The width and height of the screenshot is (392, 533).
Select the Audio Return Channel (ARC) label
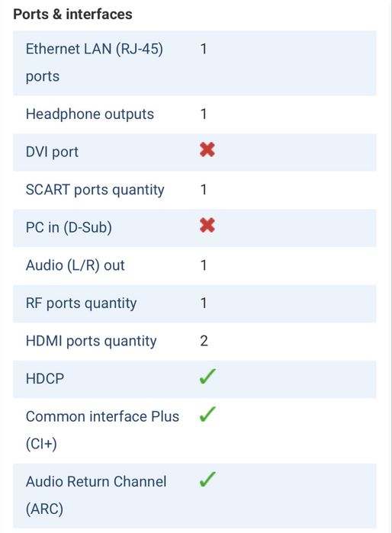[x=96, y=496]
